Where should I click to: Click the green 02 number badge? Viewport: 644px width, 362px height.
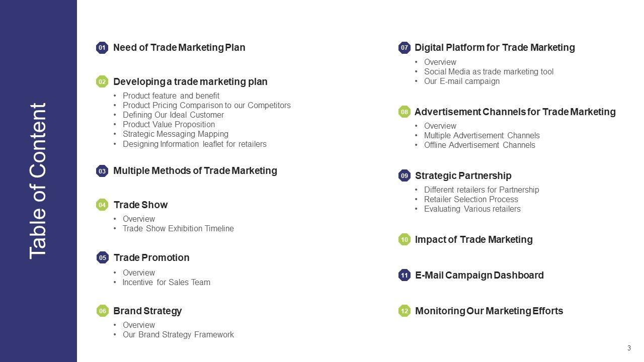(102, 81)
